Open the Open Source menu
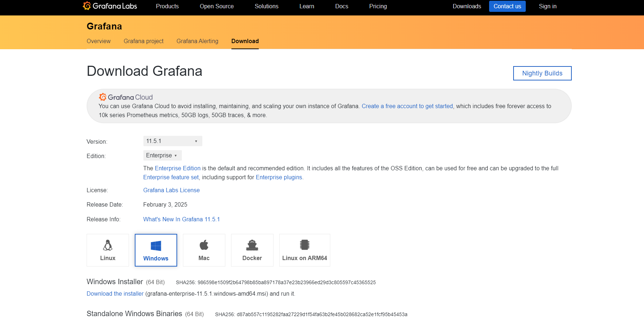Viewport: 644px width, 319px height. (217, 6)
